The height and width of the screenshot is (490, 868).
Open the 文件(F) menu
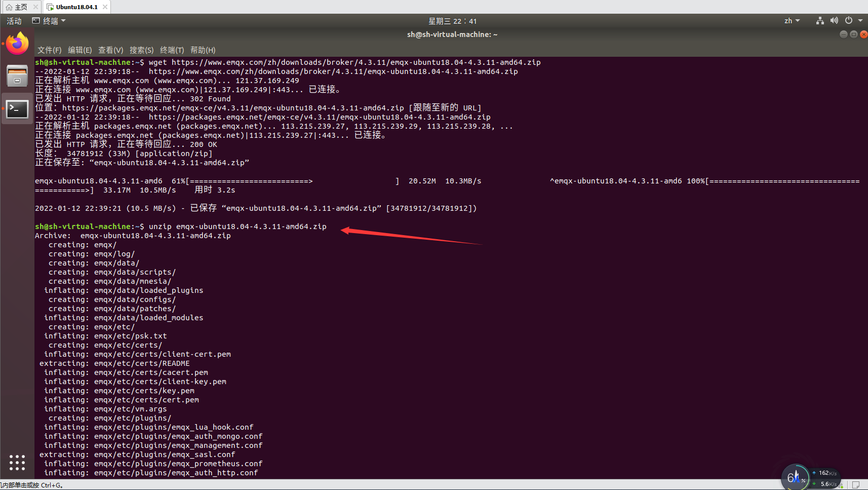coord(49,50)
